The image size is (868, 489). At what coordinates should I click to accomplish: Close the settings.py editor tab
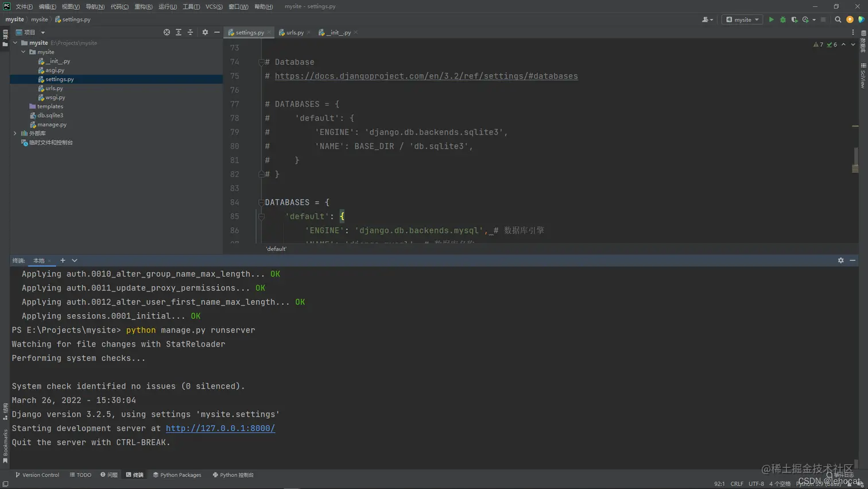tap(269, 32)
